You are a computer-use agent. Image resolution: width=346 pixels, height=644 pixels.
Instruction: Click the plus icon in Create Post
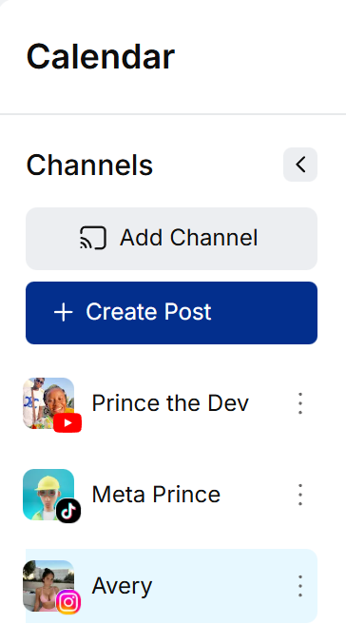click(x=63, y=313)
